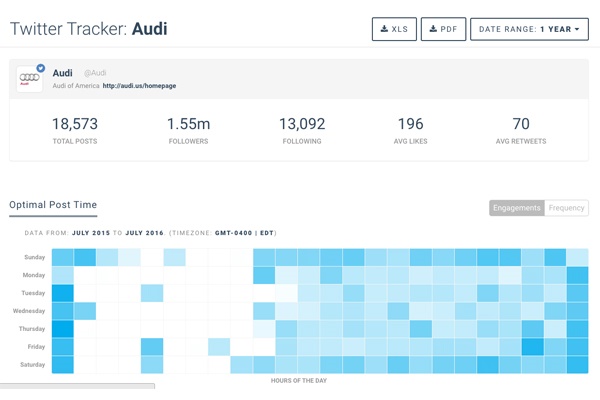Download the report as XLS

(394, 29)
